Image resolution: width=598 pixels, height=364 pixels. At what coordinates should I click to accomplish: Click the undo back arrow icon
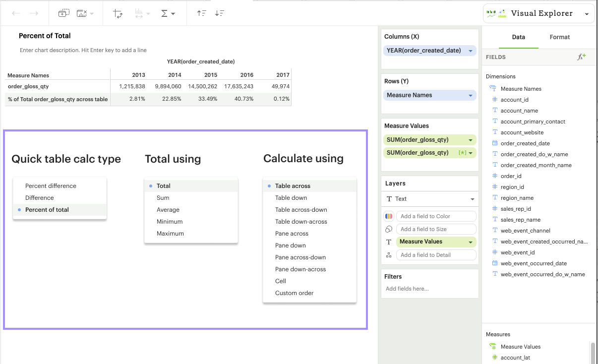pyautogui.click(x=16, y=13)
